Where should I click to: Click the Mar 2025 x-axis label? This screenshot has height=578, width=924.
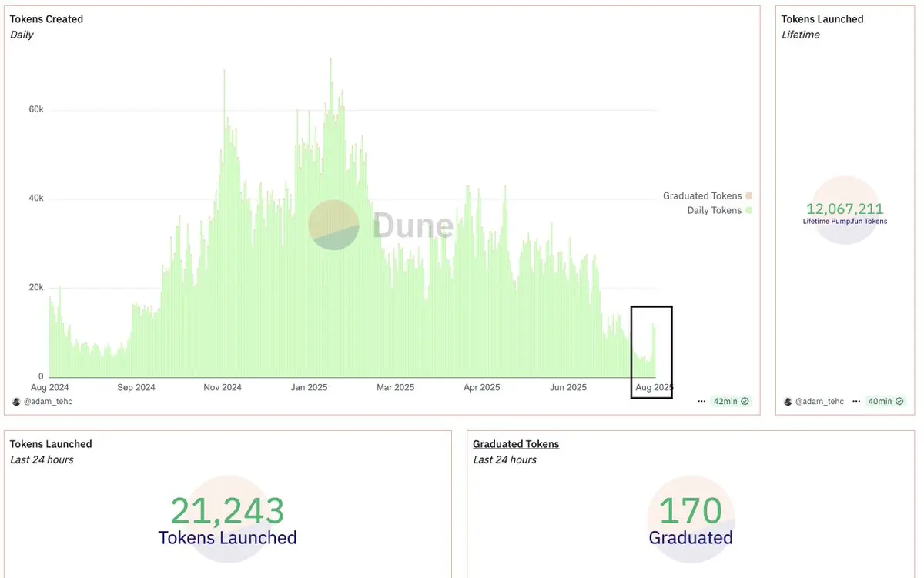pos(394,388)
